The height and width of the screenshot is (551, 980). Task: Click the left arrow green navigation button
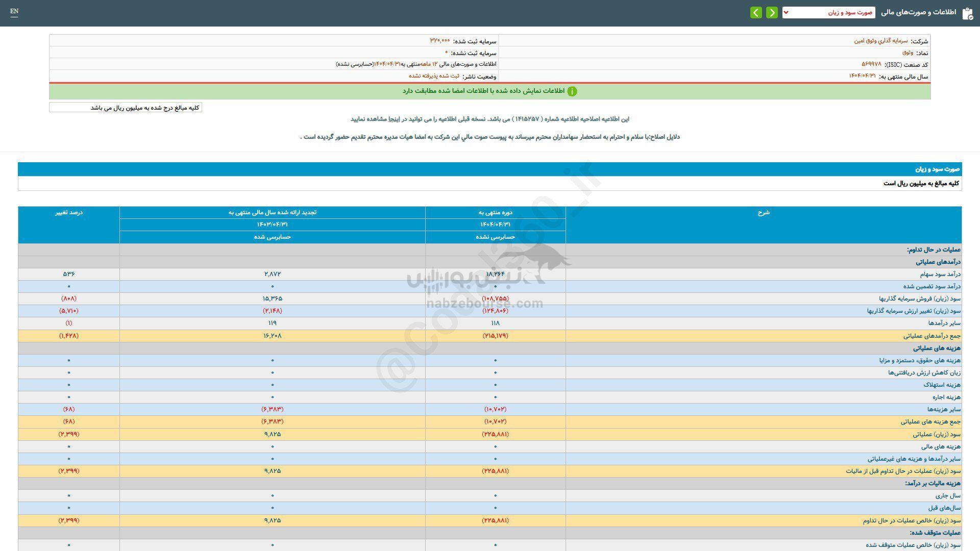coord(756,12)
